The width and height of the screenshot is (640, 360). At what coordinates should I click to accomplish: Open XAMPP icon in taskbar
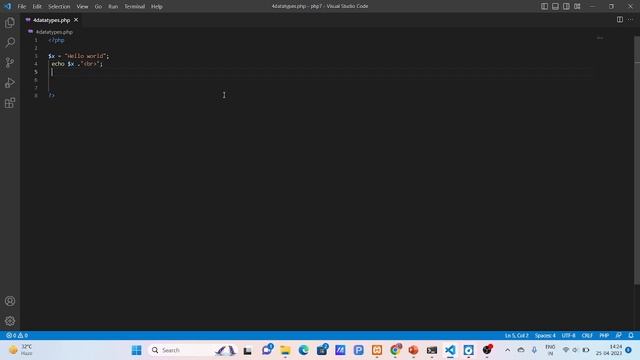[x=377, y=350]
